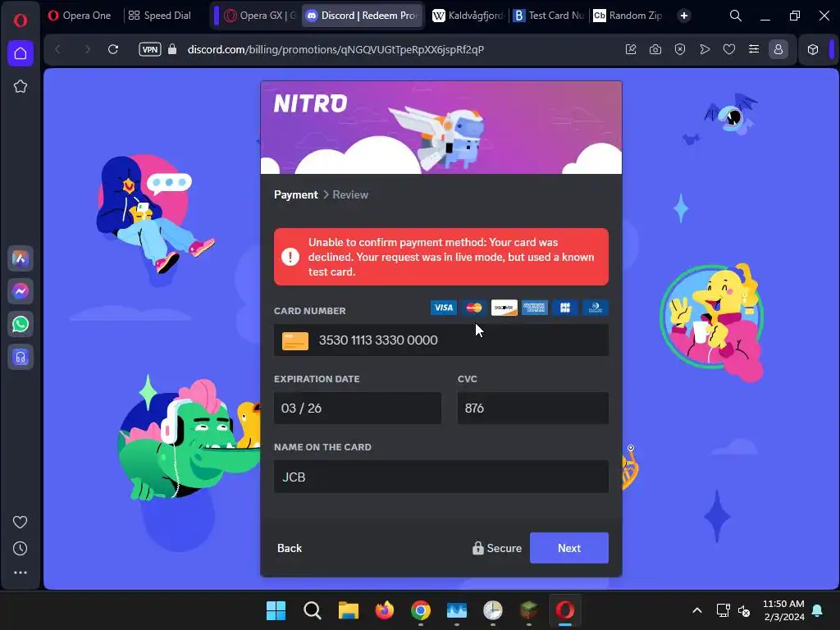View site security lock info

172,49
